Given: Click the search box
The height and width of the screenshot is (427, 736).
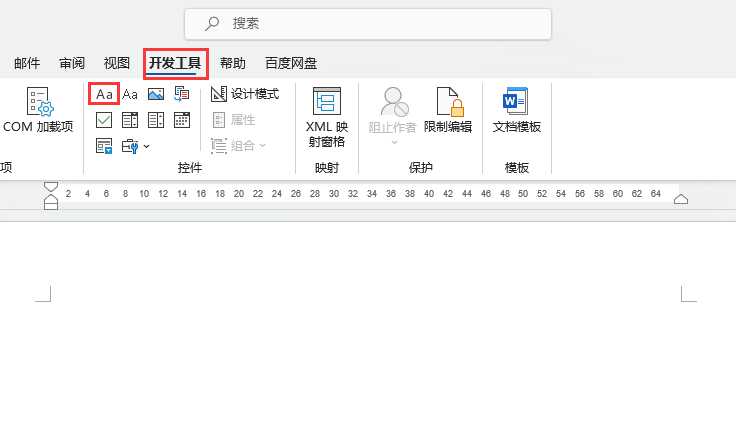Looking at the screenshot, I should click(368, 24).
